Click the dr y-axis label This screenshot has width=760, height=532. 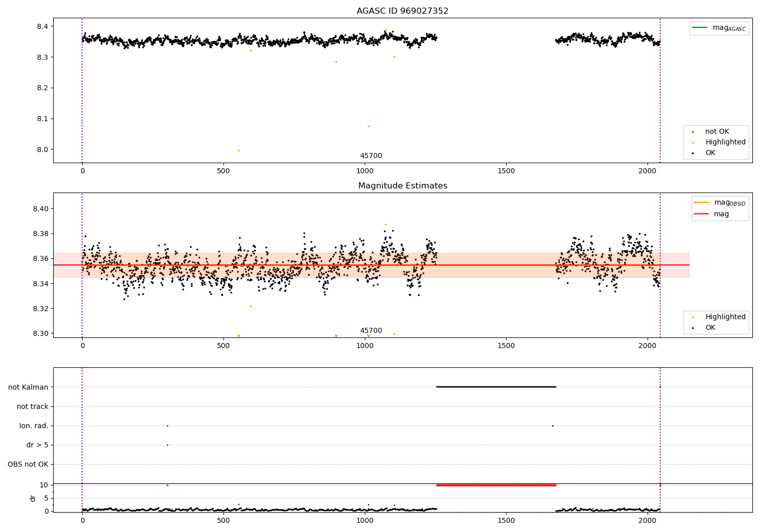[x=33, y=498]
